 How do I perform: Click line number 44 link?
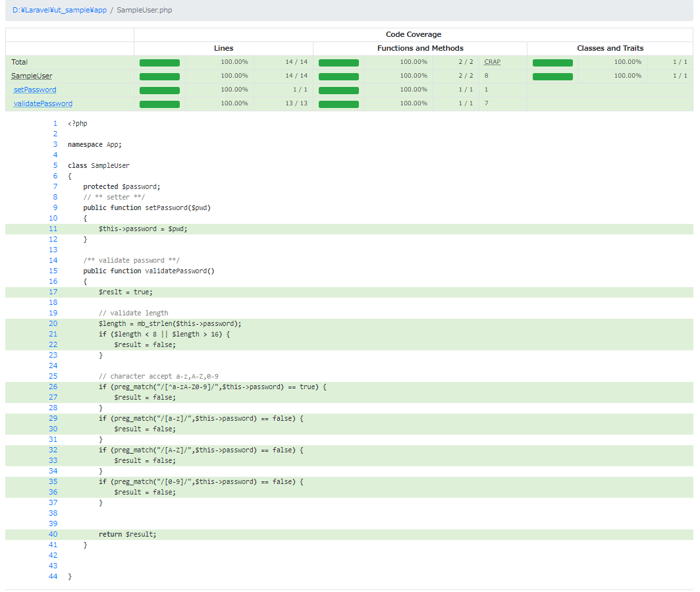(x=53, y=576)
